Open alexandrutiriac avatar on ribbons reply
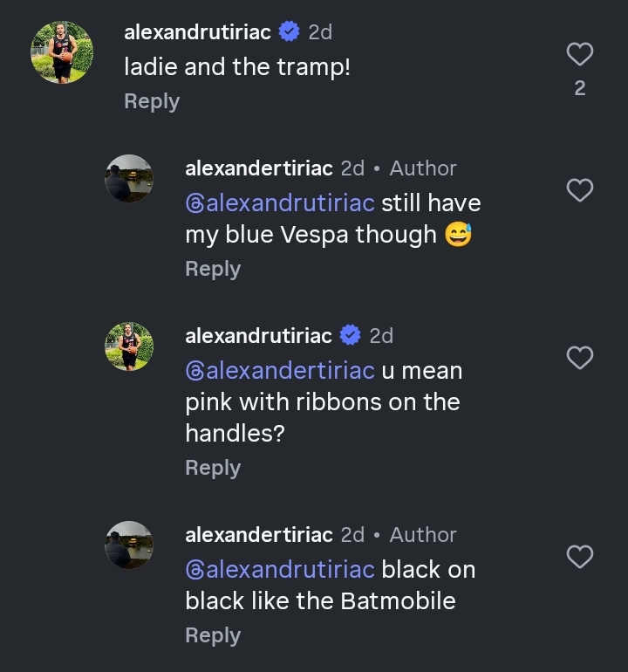628x672 pixels. [x=129, y=346]
